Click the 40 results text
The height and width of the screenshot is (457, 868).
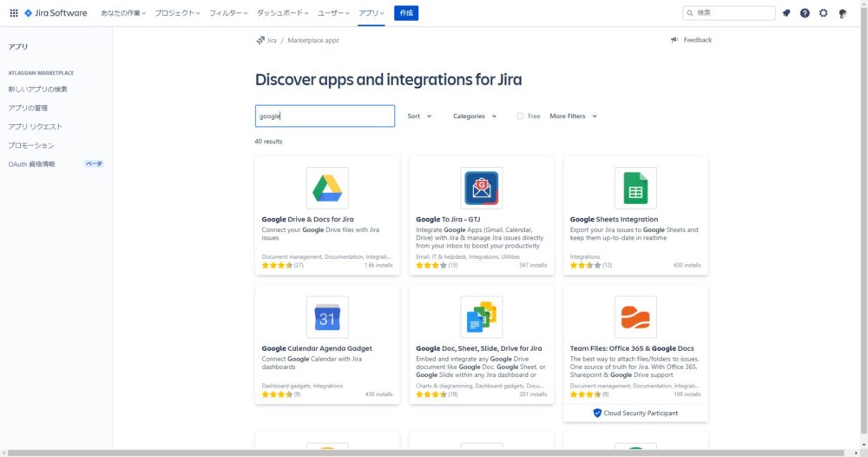268,142
